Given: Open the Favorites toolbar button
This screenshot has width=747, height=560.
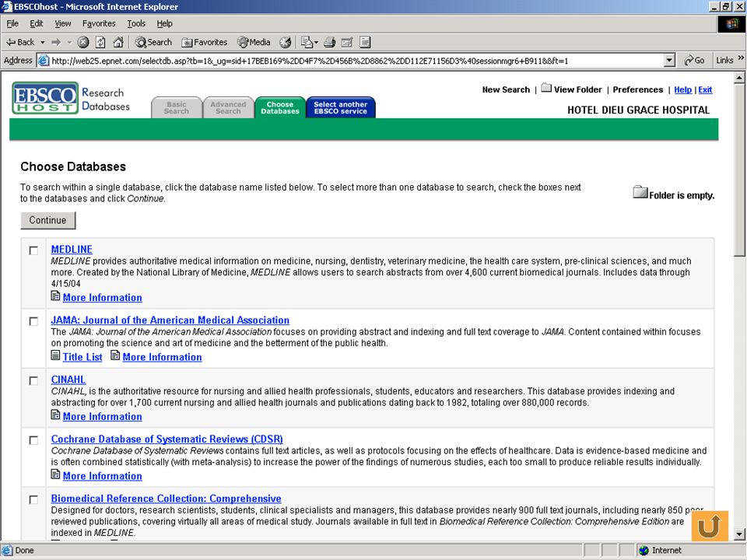Looking at the screenshot, I should point(205,42).
